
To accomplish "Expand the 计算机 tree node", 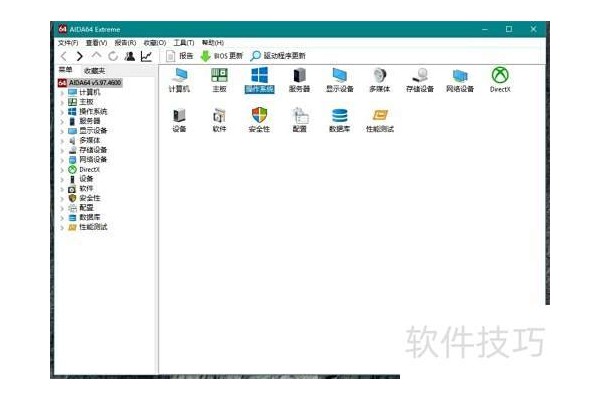I will [x=62, y=93].
